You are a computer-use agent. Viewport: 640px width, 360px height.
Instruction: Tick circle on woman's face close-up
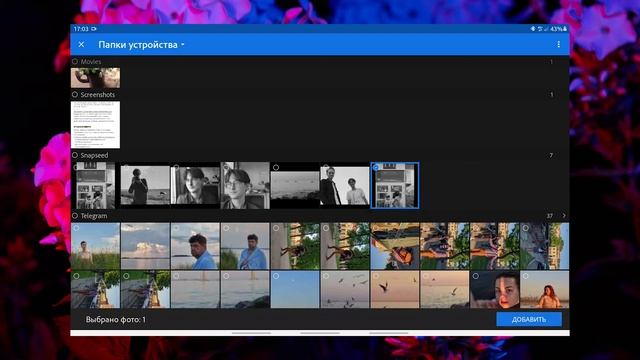[x=476, y=276]
